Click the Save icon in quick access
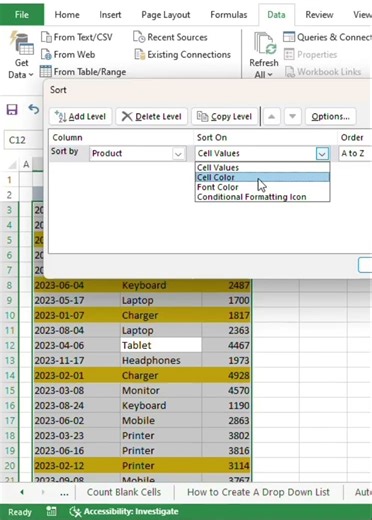This screenshot has height=520, width=372. click(x=12, y=109)
